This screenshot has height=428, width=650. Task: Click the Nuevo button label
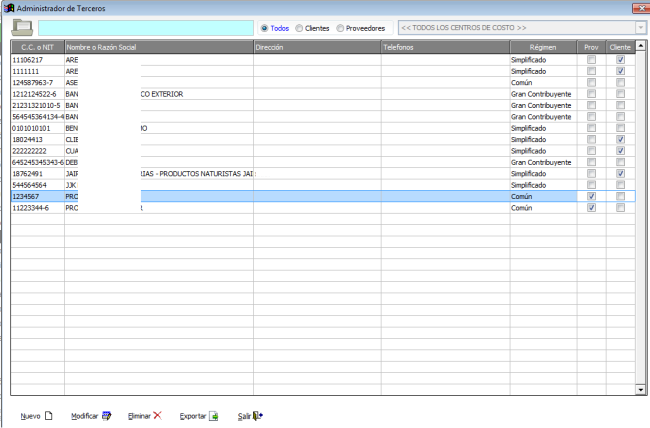[x=30, y=416]
